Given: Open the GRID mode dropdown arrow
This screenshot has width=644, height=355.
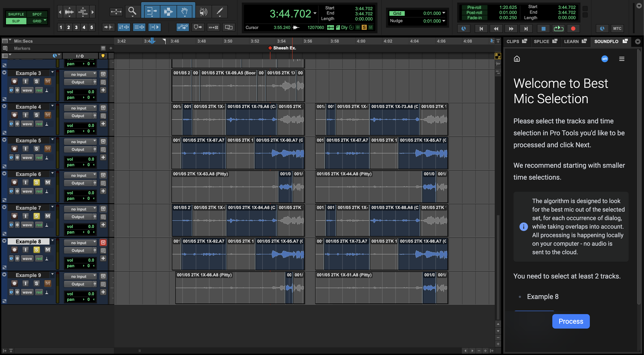Looking at the screenshot, I should click(45, 20).
